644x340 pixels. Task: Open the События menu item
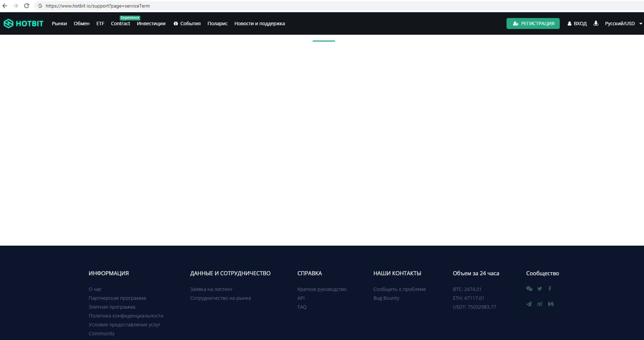point(187,24)
